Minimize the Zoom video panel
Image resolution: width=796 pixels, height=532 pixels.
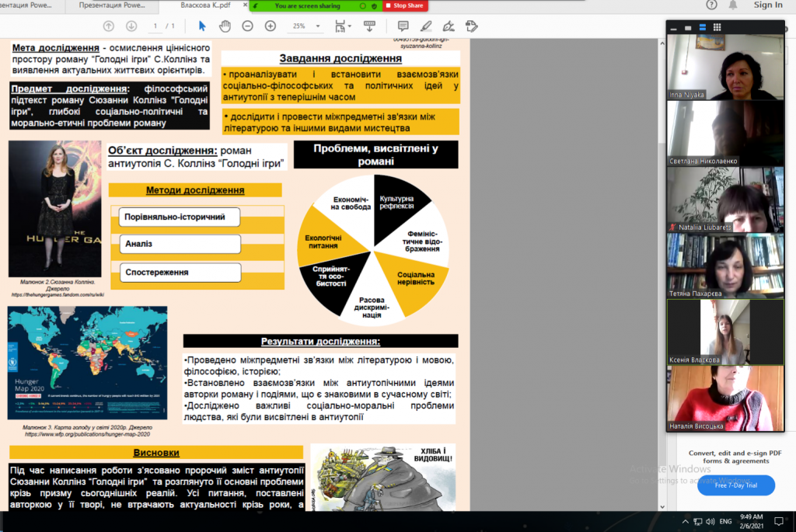pyautogui.click(x=674, y=28)
